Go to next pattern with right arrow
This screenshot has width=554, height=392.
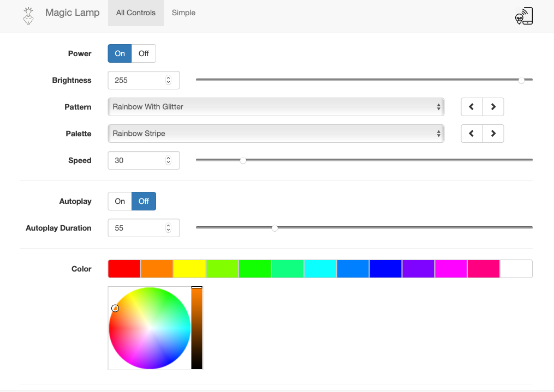pyautogui.click(x=493, y=107)
